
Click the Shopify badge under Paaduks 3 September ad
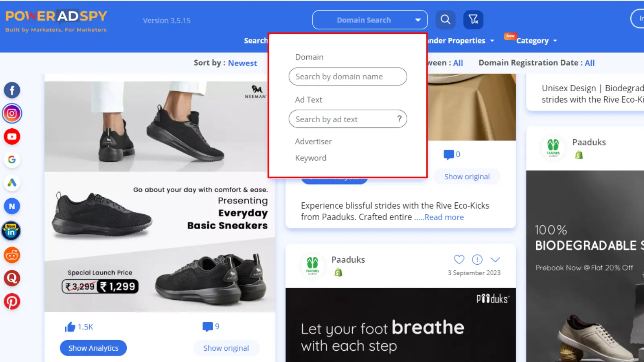point(339,272)
